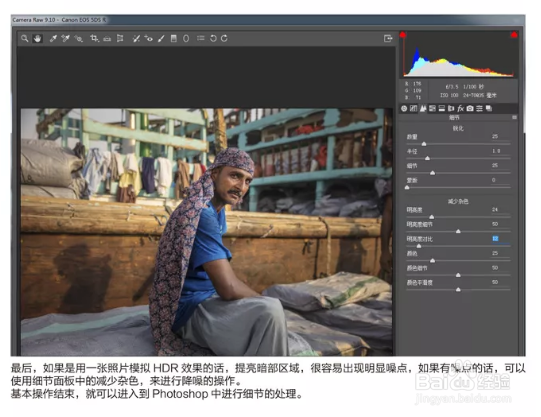The height and width of the screenshot is (417, 541).
Task: Click the ISO 100 exposure info text
Action: click(449, 95)
